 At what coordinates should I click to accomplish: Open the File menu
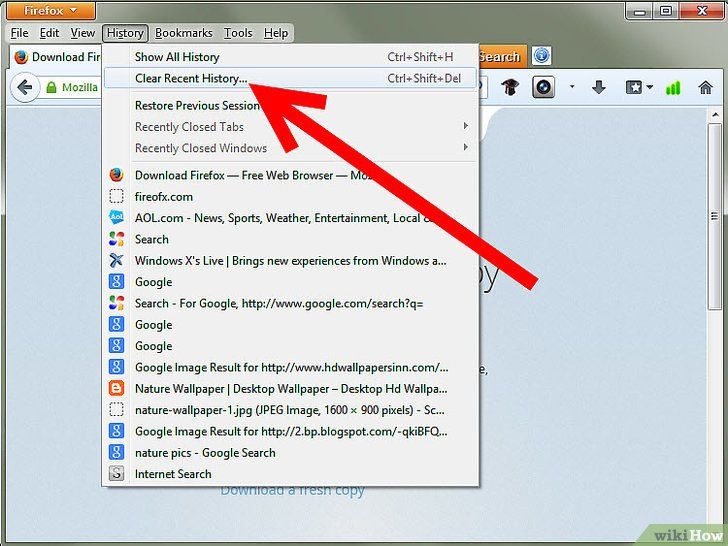coord(20,33)
